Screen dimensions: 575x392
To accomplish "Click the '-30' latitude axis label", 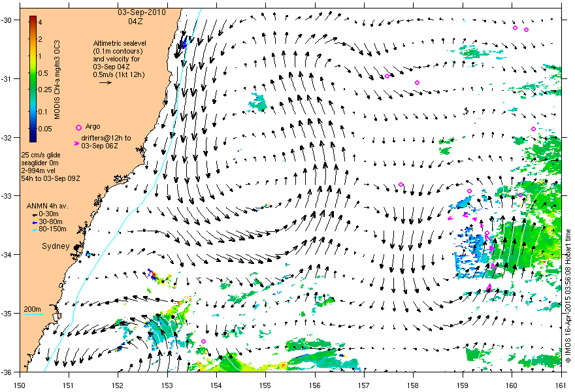I will 7,20.
